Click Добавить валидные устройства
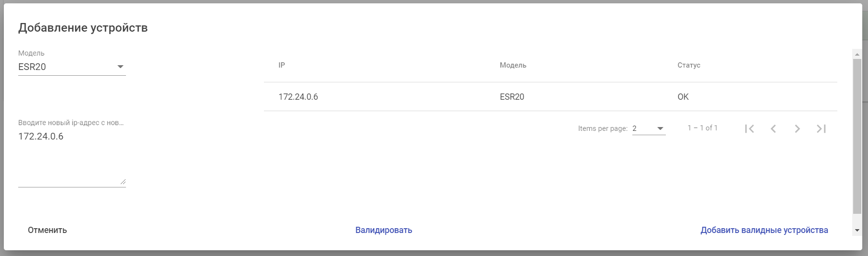This screenshot has width=868, height=256. tap(764, 230)
